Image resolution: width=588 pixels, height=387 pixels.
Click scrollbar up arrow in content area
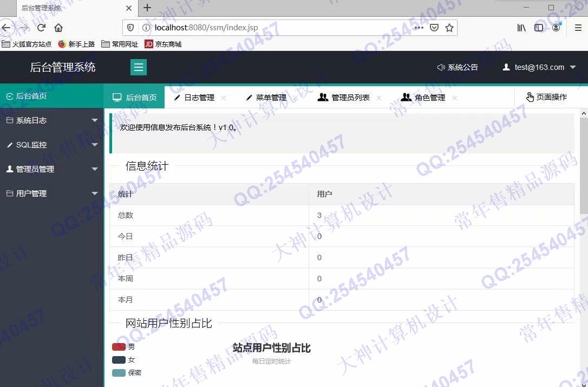(584, 113)
